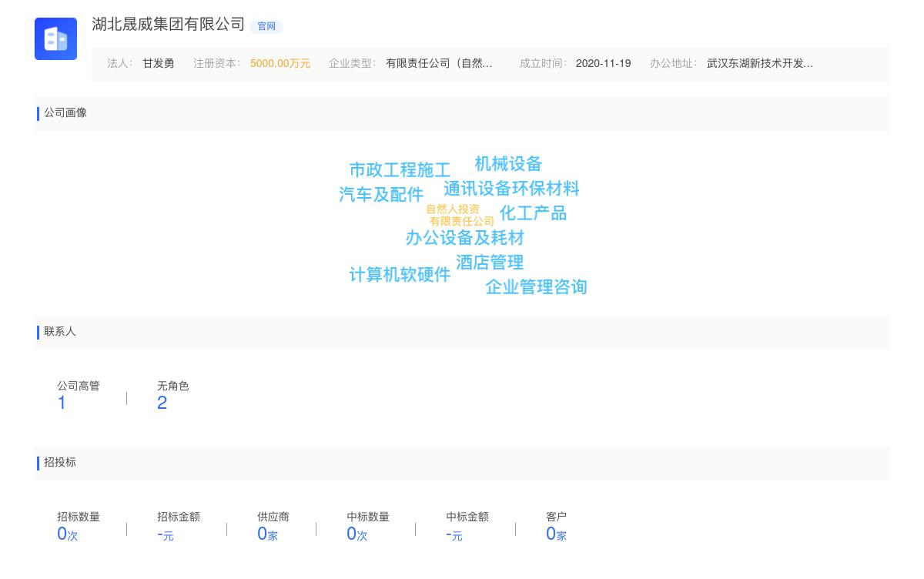The height and width of the screenshot is (579, 924).
Task: Click the 成立时间 field label
Action: click(x=544, y=64)
